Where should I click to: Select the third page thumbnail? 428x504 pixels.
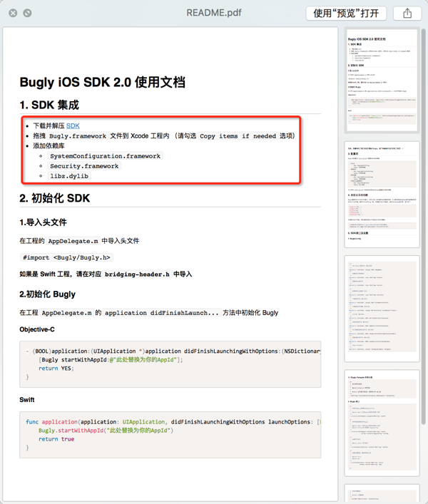(x=382, y=309)
